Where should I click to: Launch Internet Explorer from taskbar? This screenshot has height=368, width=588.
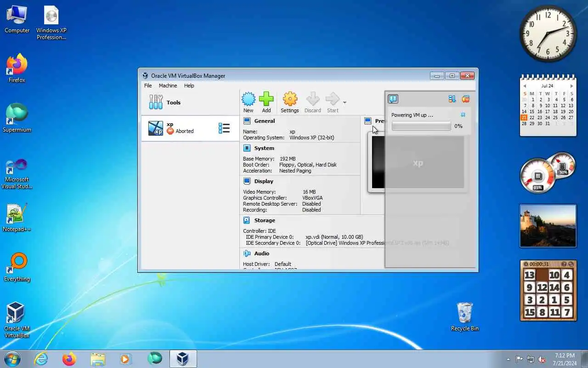coord(41,359)
